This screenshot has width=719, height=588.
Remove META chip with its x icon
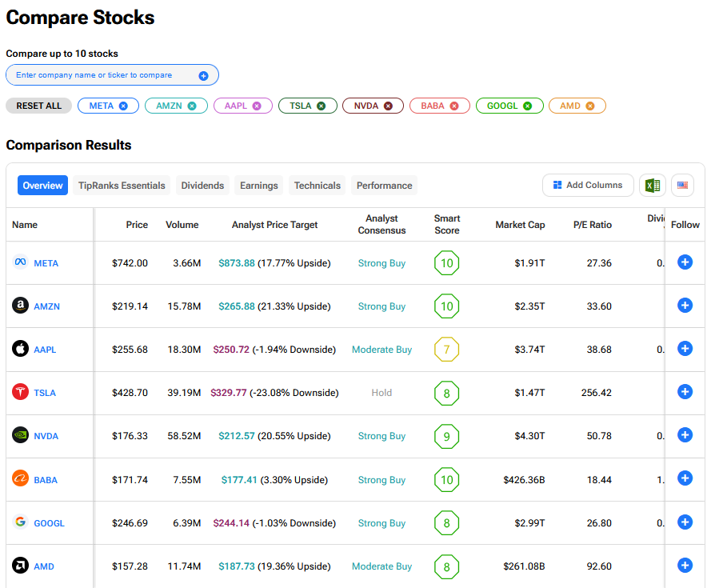[x=123, y=106]
